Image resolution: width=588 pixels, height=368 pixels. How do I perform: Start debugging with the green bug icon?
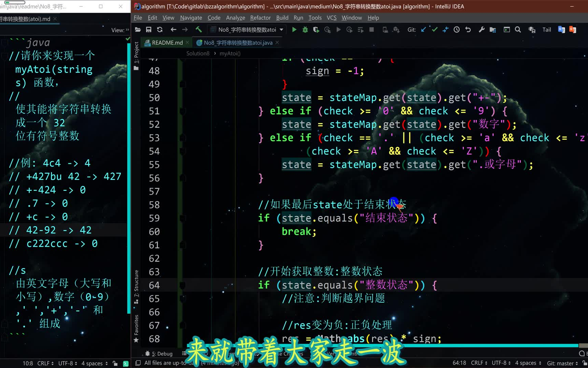click(x=305, y=30)
